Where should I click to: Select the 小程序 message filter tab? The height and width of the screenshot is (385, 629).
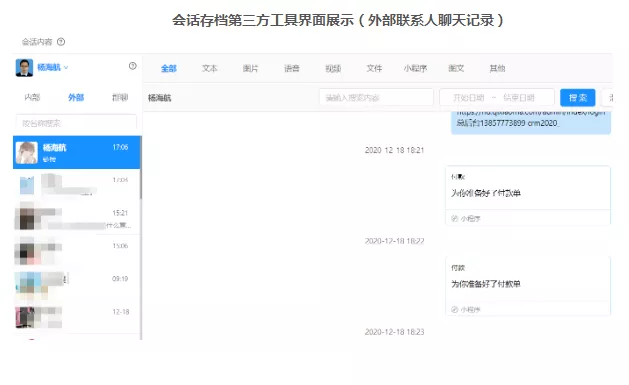(415, 69)
